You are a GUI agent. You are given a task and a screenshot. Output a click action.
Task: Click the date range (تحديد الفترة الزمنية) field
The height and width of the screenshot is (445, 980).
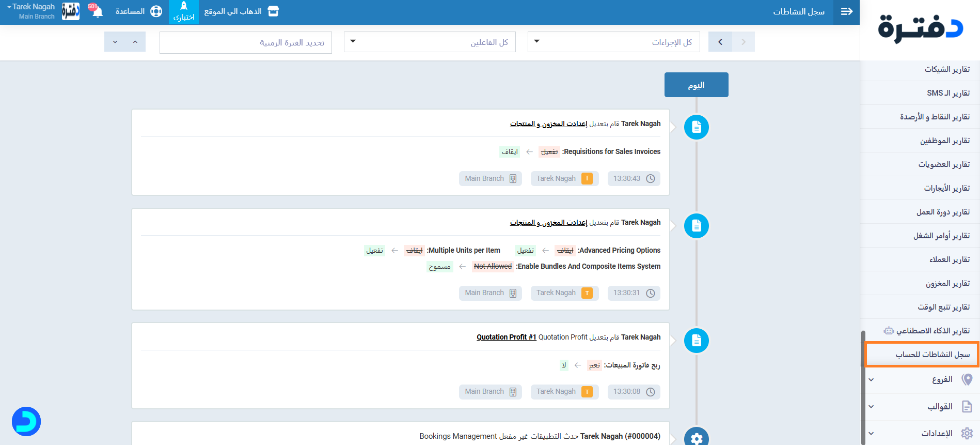click(246, 42)
